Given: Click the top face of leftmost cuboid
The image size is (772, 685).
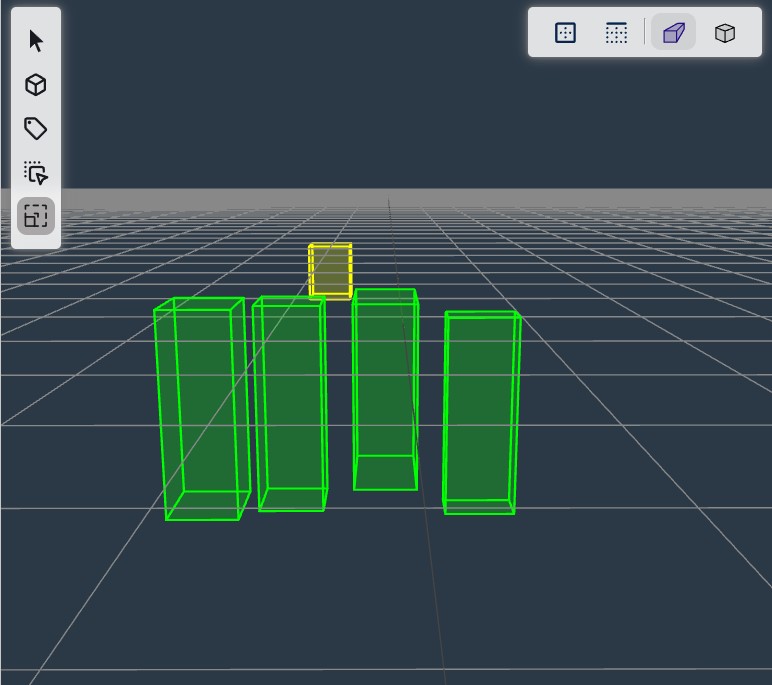Looking at the screenshot, I should tap(200, 304).
